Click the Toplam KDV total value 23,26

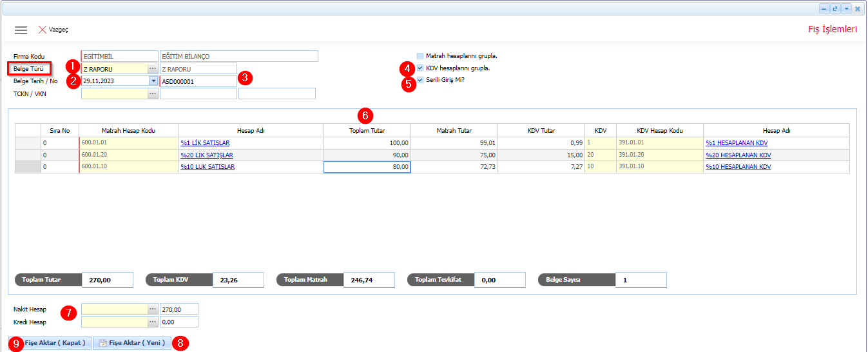(238, 280)
